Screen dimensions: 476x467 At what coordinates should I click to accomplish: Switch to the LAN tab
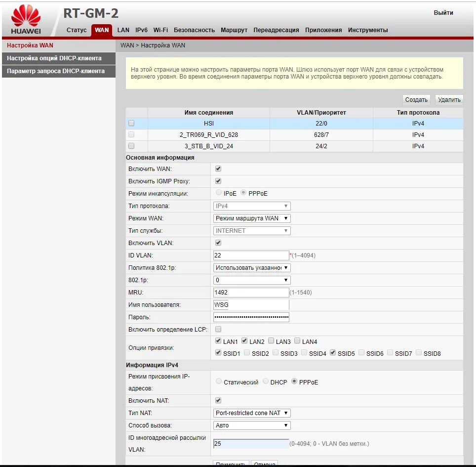point(123,30)
